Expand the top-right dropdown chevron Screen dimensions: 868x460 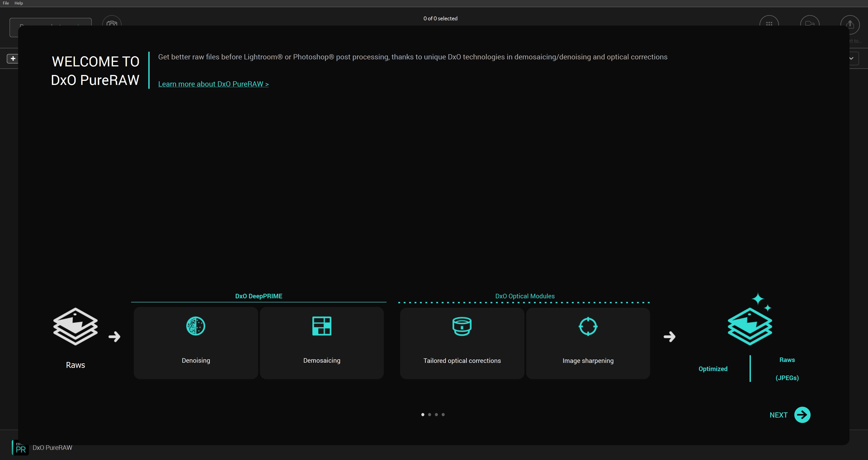852,58
